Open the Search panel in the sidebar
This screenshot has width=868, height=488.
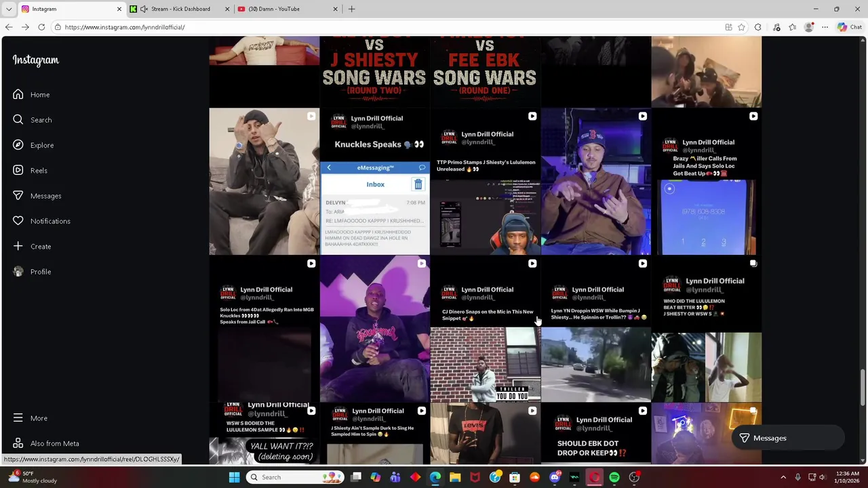pos(32,120)
